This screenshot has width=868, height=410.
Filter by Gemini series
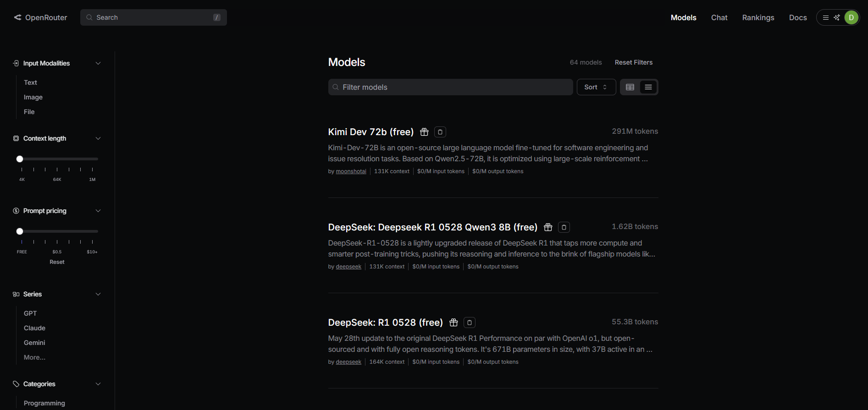point(34,343)
